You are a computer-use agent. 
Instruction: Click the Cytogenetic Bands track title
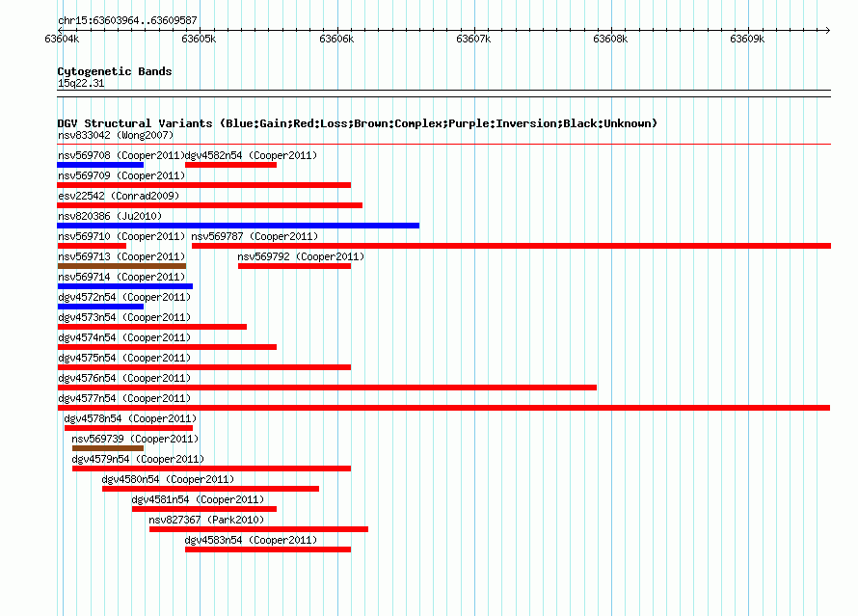[x=115, y=71]
